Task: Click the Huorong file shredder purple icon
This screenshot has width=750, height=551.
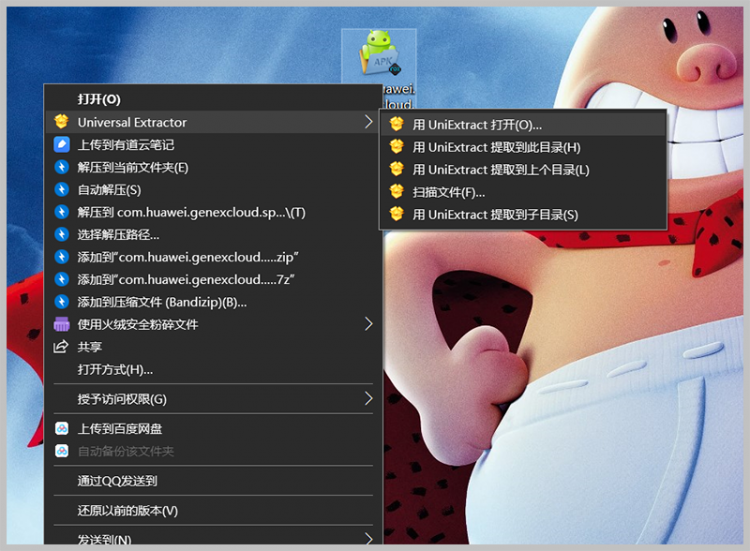Action: pyautogui.click(x=61, y=324)
